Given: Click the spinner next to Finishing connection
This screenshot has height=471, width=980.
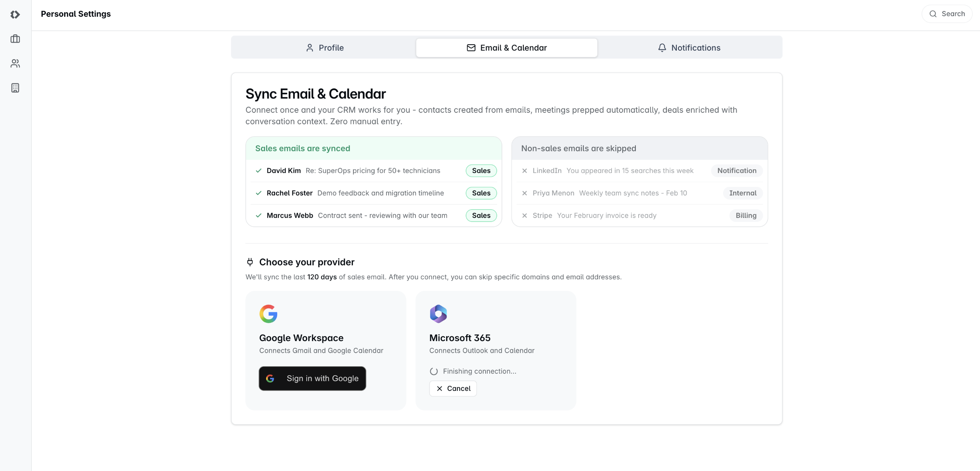Looking at the screenshot, I should tap(434, 371).
